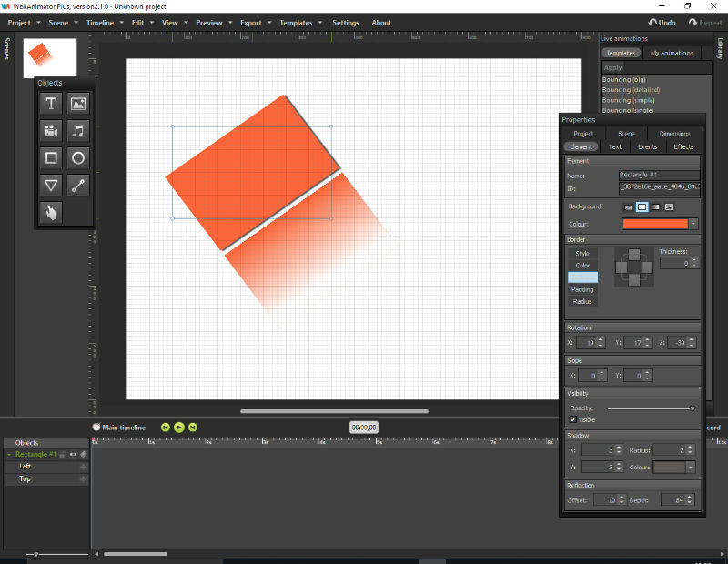The width and height of the screenshot is (728, 564).
Task: Adjust the Opacity slider handle
Action: [x=693, y=408]
